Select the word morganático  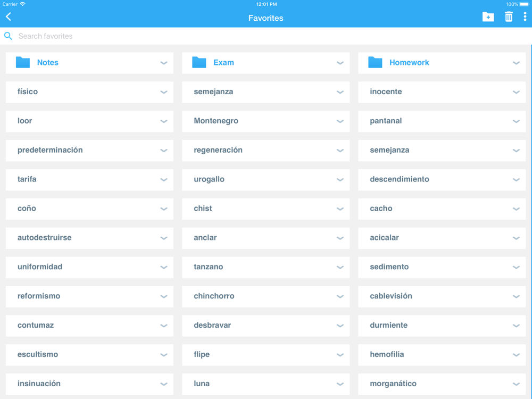(x=393, y=384)
